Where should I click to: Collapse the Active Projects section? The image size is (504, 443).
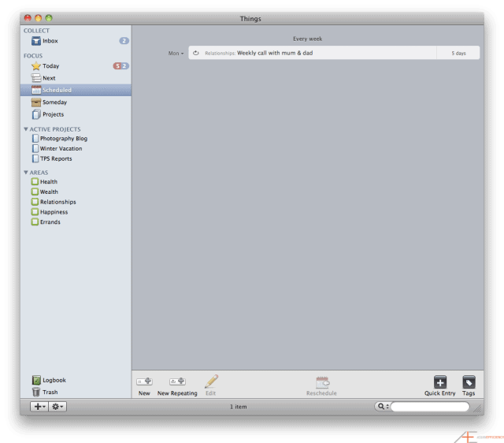click(26, 129)
